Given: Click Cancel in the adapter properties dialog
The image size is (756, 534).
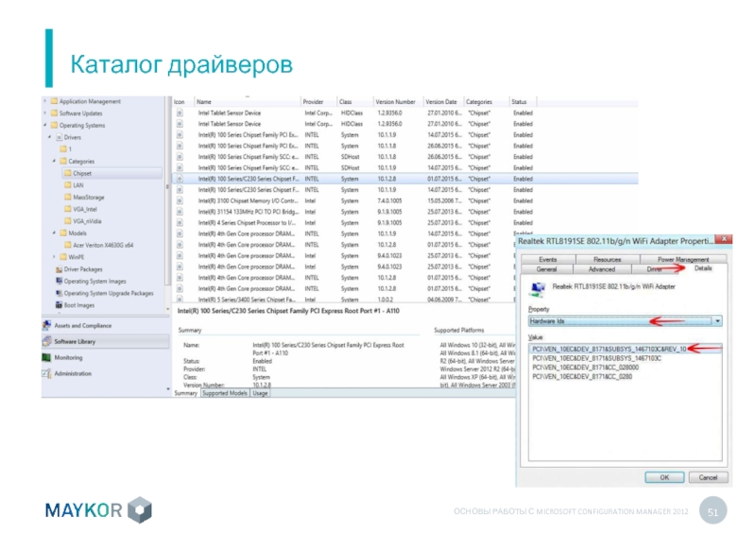Looking at the screenshot, I should pos(708,477).
